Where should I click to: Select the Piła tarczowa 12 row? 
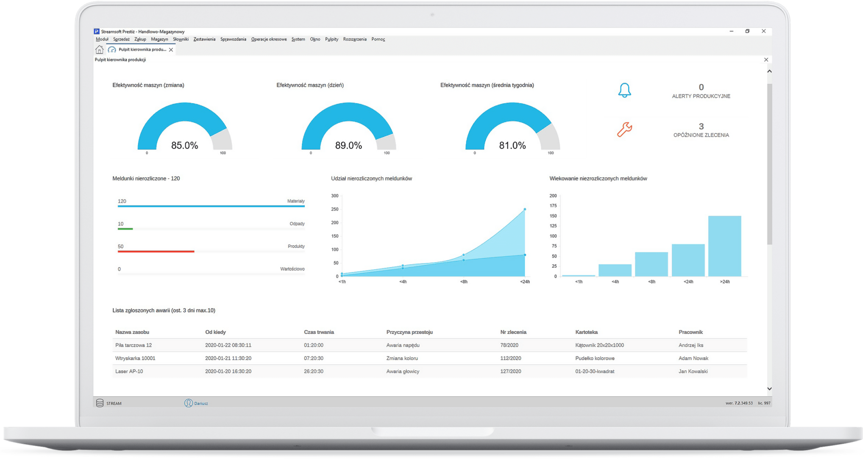click(x=134, y=345)
